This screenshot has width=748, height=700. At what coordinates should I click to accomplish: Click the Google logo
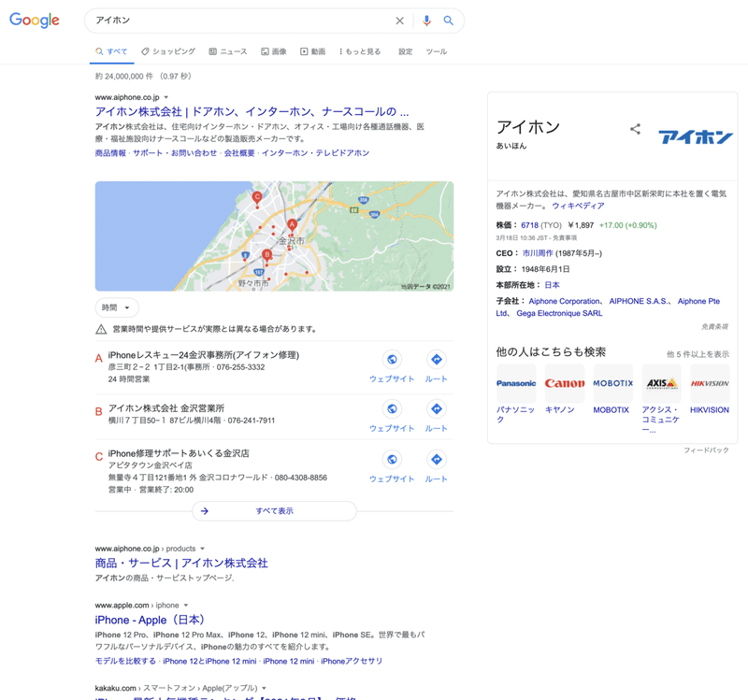pyautogui.click(x=35, y=20)
